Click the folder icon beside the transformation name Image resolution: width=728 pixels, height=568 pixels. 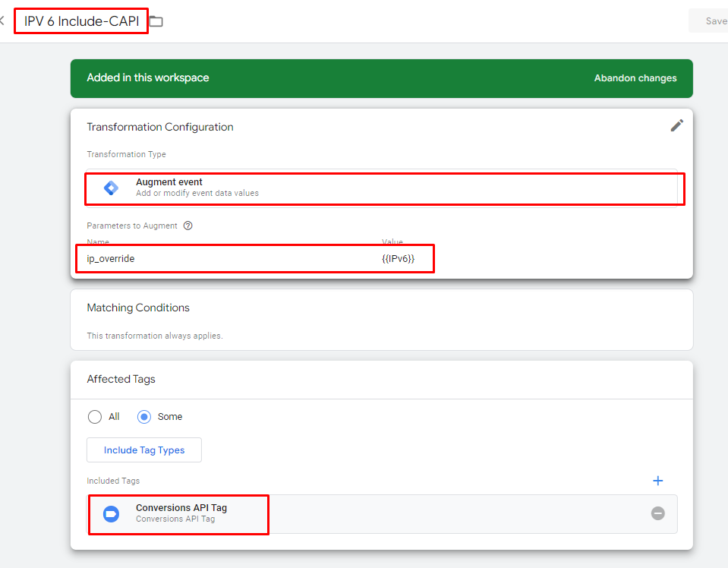pos(156,21)
